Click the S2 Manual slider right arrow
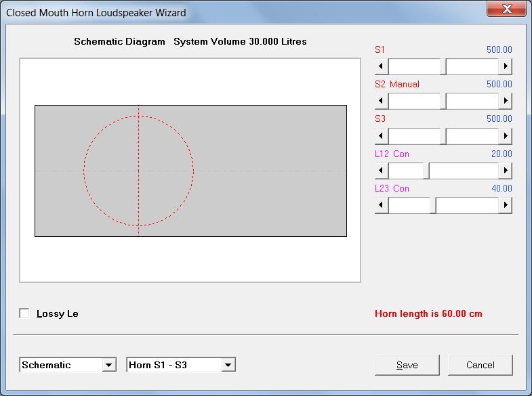Screen dimensions: 532x396 tap(505, 101)
